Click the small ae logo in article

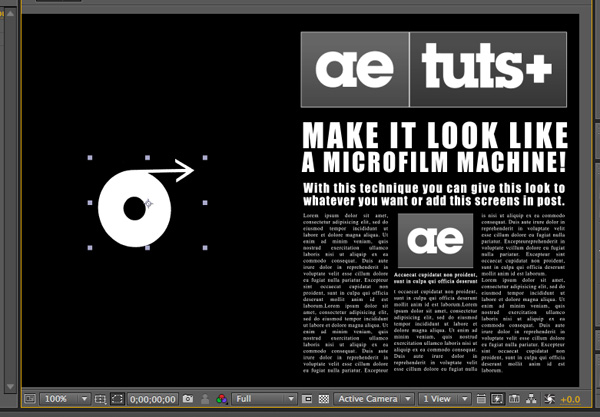435,241
